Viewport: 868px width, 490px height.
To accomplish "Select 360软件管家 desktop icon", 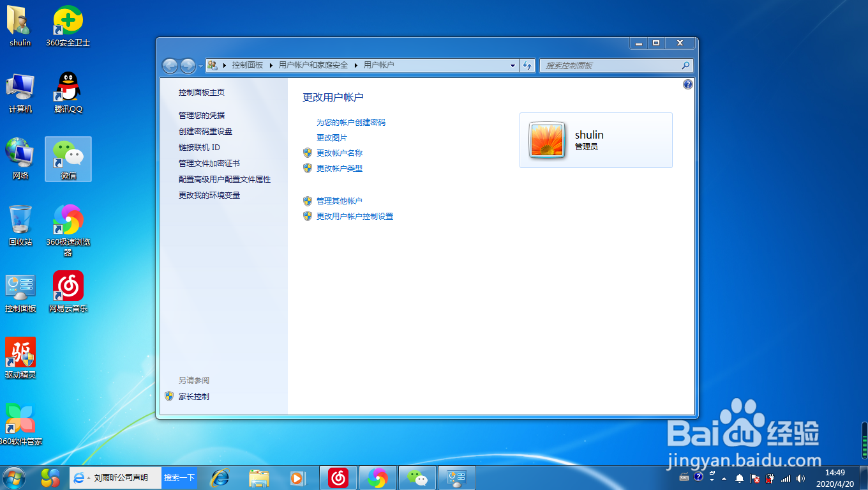I will coord(20,425).
